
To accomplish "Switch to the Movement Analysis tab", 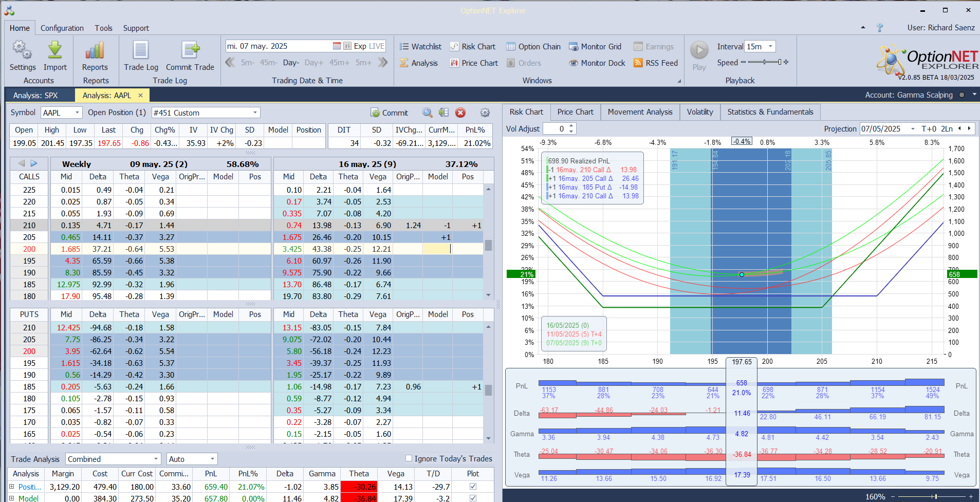I will pos(640,112).
